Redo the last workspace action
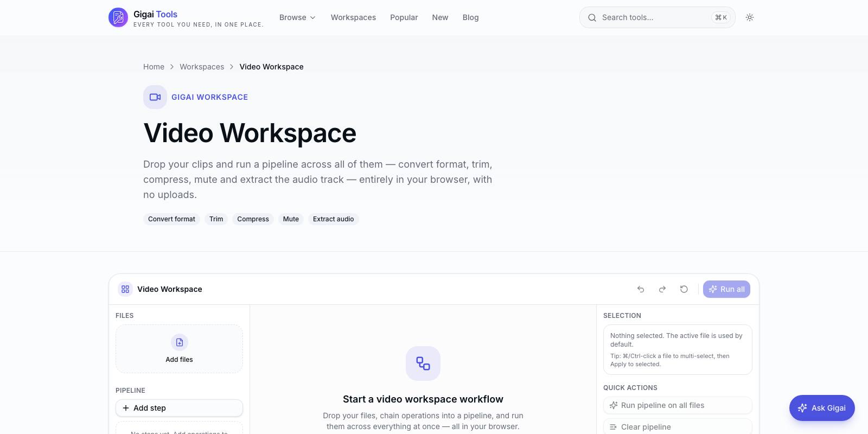Screen dimensions: 868x434 click(662, 289)
